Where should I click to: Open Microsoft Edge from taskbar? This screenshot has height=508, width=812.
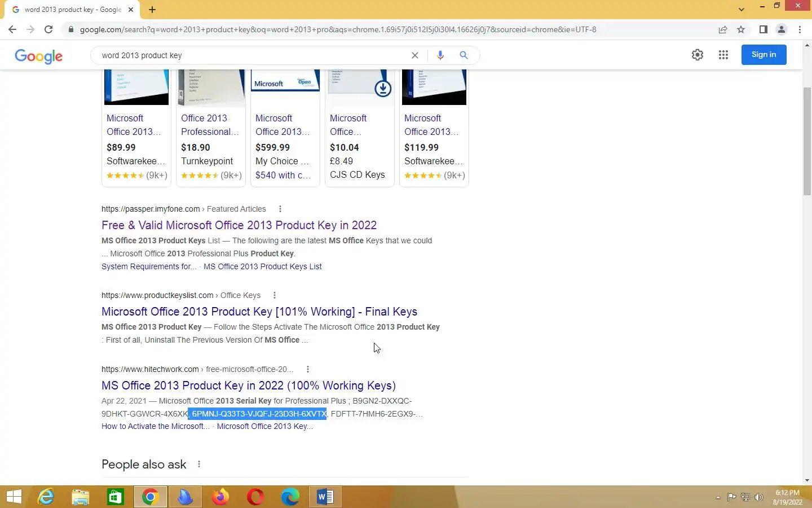point(290,497)
